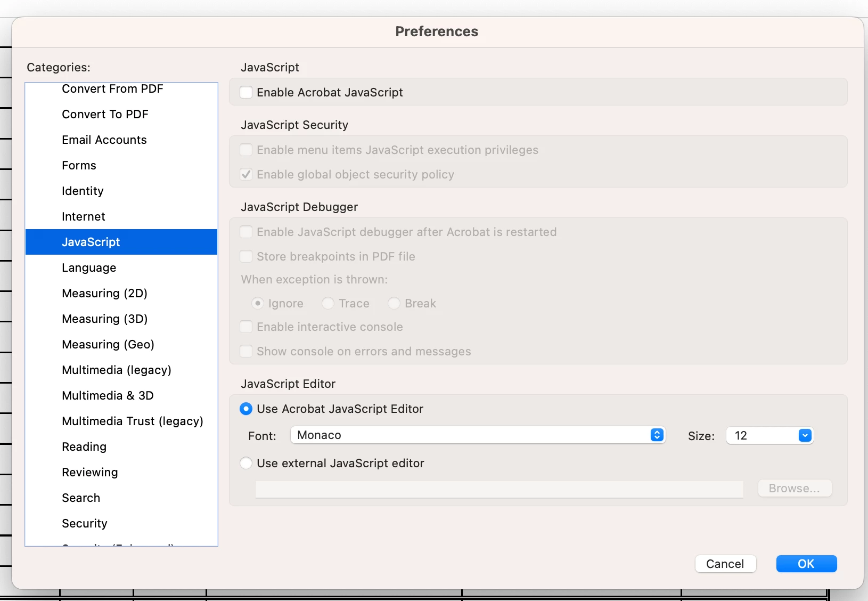Screen dimensions: 868x601
Task: Check Enable JavaScript debugger after restart
Action: pyautogui.click(x=246, y=232)
